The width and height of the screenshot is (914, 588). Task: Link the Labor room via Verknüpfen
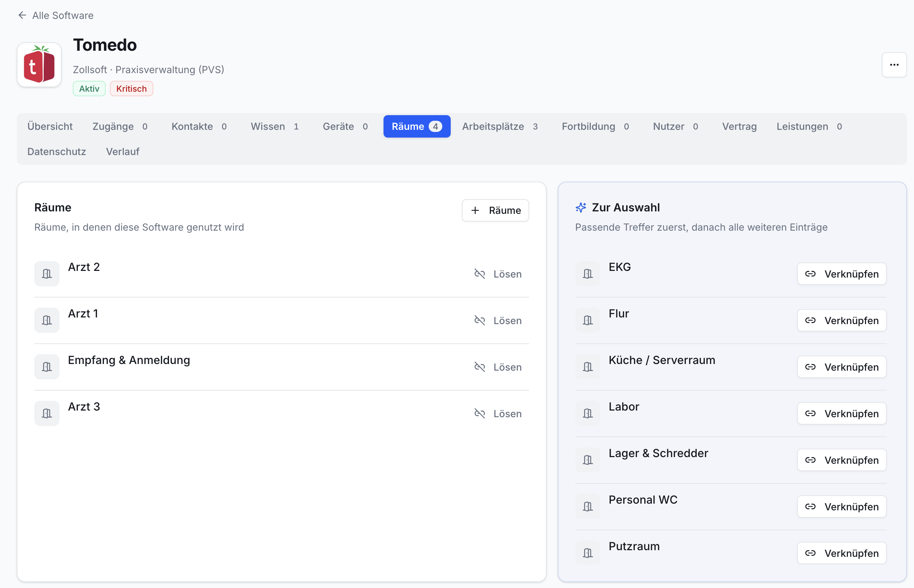(x=842, y=413)
